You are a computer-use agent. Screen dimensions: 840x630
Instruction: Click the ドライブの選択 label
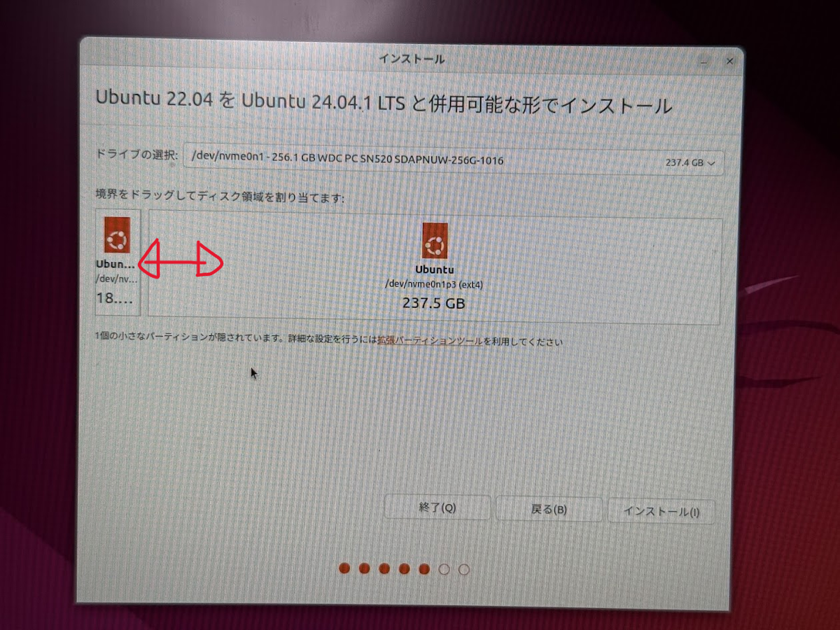point(136,155)
